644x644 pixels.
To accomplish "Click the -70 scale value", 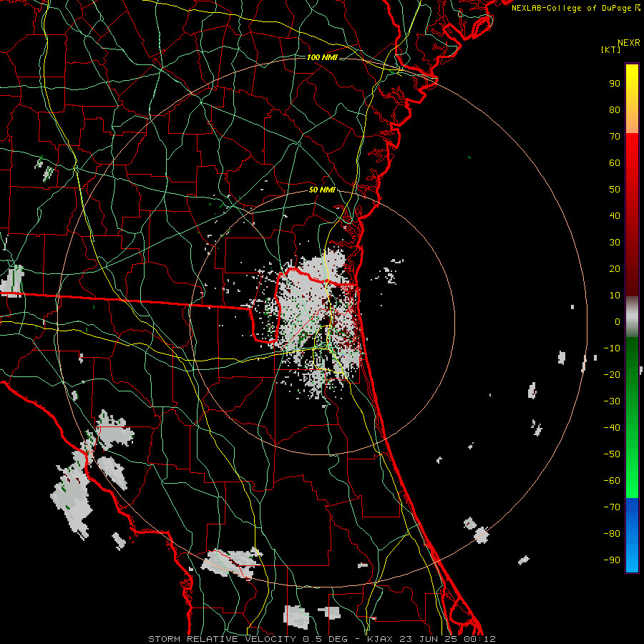I will (612, 507).
